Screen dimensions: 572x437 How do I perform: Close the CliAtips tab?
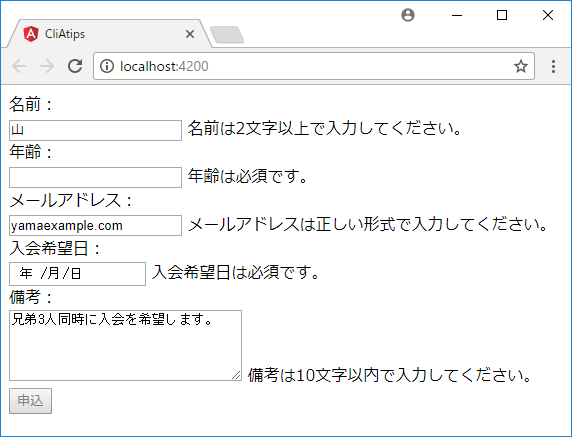pos(190,34)
